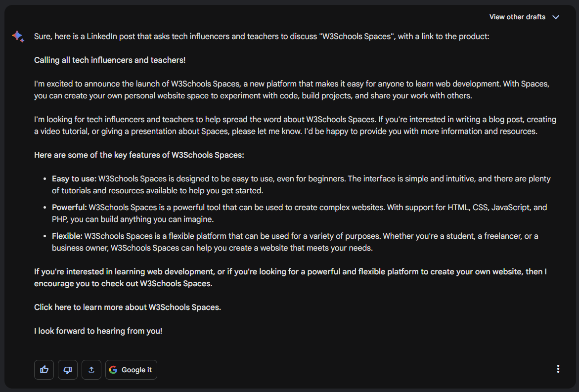Click the 'Here are some of the key features' heading
Viewport: 579px width, 392px height.
click(139, 155)
